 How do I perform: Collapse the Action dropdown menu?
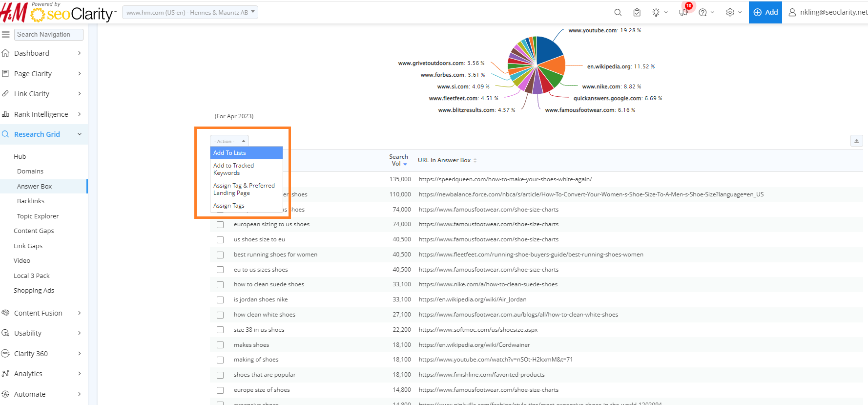[x=229, y=141]
